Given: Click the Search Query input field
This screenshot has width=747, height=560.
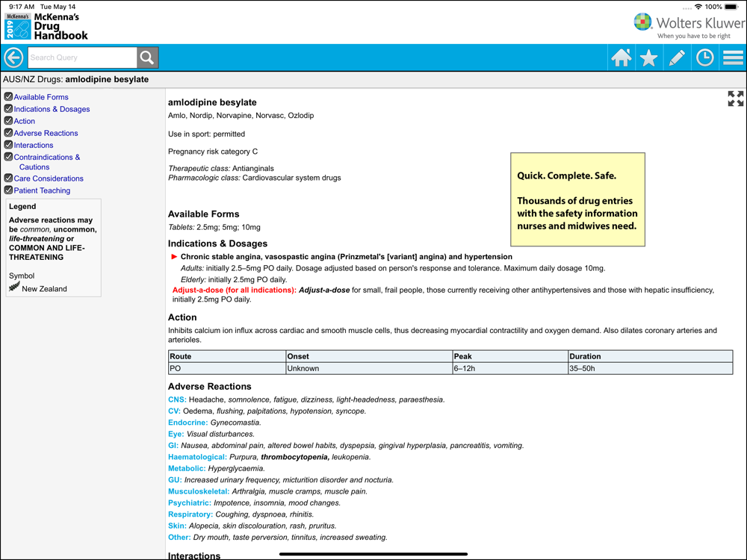Looking at the screenshot, I should click(82, 57).
